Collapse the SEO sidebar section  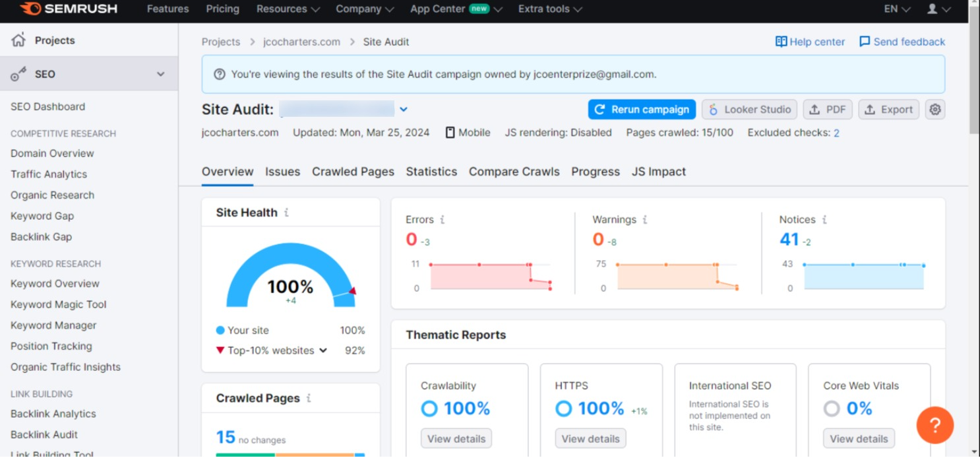pyautogui.click(x=160, y=74)
